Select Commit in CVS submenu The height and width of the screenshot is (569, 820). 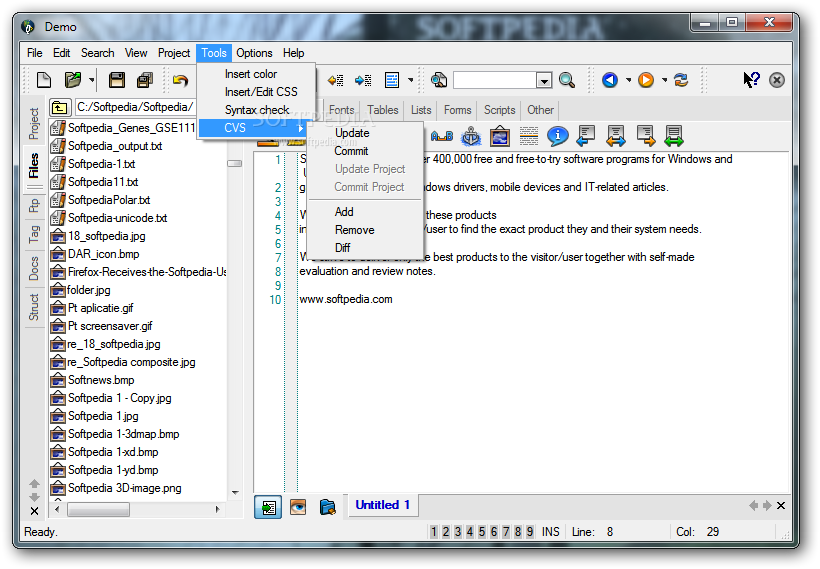coord(351,151)
